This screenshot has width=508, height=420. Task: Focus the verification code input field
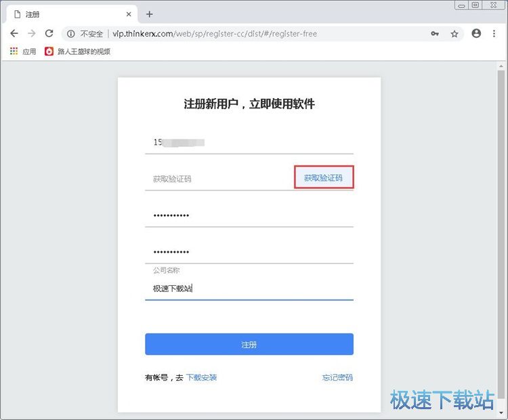point(219,179)
